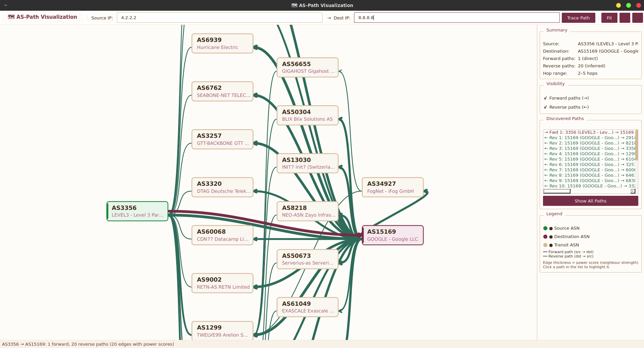Highlight the Rev 1 path entry
The width and height of the screenshot is (644, 348).
click(x=589, y=138)
